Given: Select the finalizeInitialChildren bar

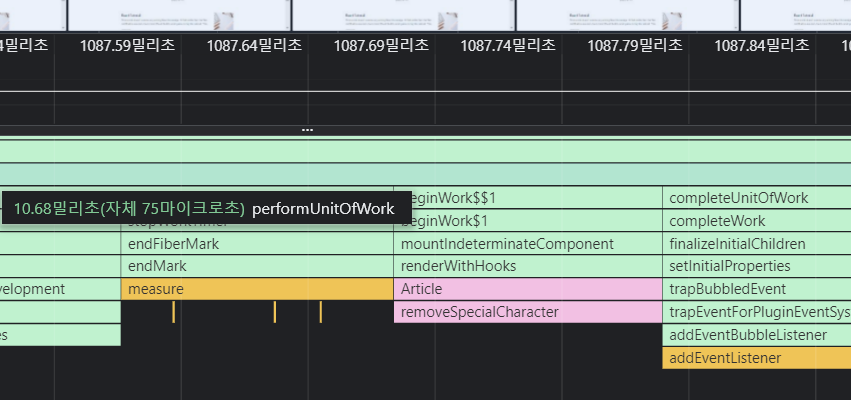Looking at the screenshot, I should point(757,244).
